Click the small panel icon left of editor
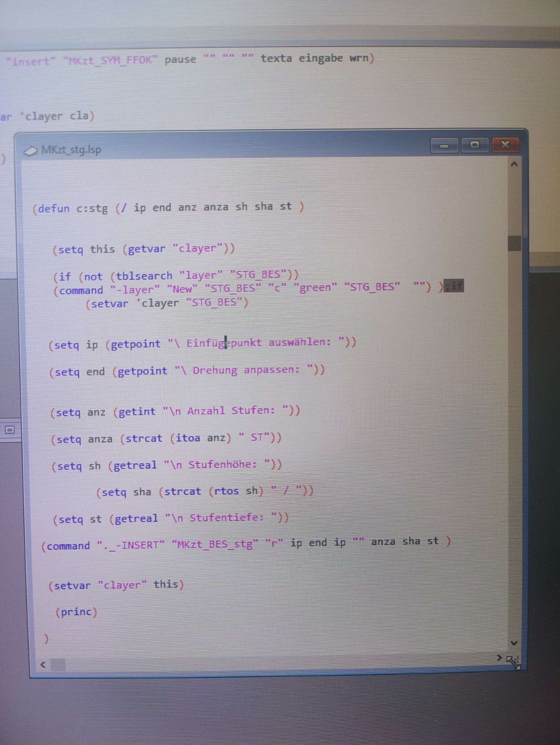Image resolution: width=560 pixels, height=745 pixels. tap(10, 430)
